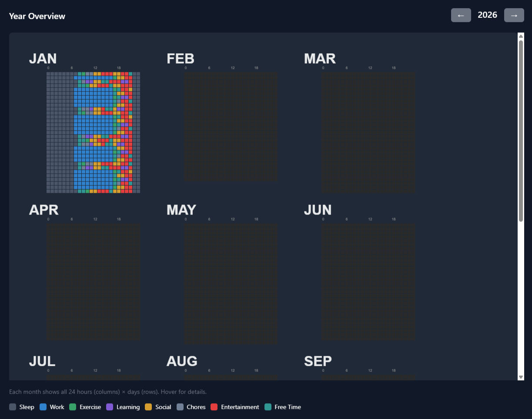Select the Work category in the legend
The image size is (532, 419).
click(x=43, y=407)
